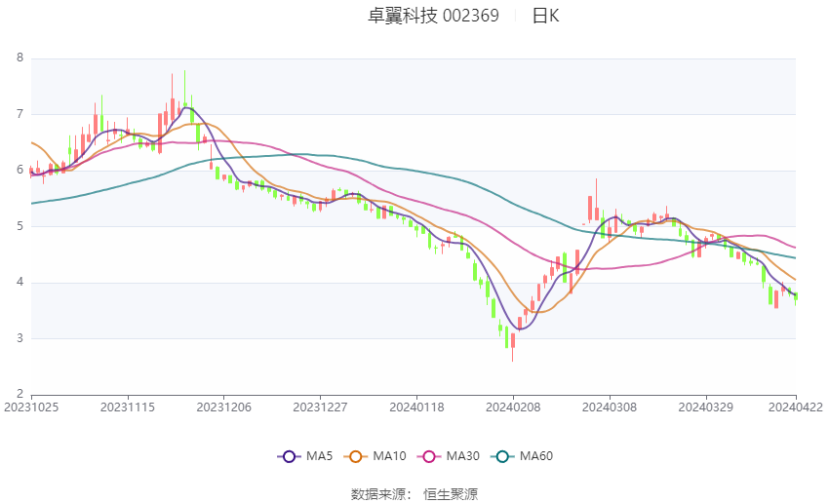Click the 卓翼科技 002369 chart title
Viewport: 829px width, 504px height.
pos(433,16)
